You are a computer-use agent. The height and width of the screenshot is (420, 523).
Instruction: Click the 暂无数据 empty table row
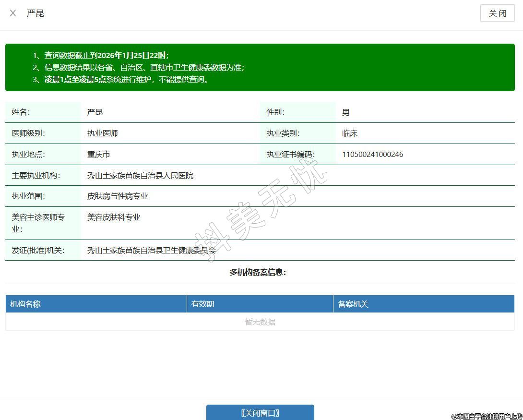(260, 322)
